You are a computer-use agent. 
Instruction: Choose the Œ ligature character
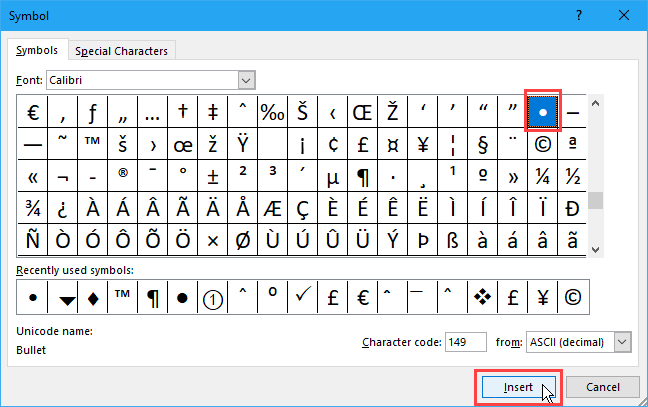(x=362, y=112)
